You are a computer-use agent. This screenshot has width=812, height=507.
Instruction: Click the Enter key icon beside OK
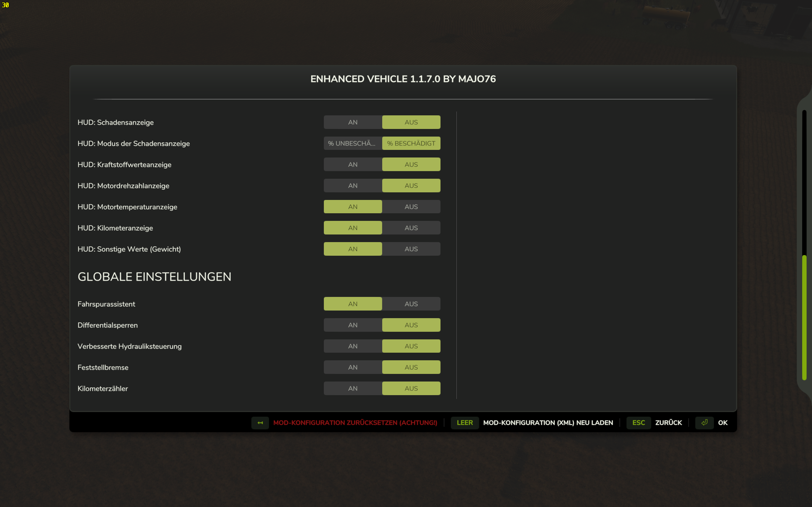point(704,422)
